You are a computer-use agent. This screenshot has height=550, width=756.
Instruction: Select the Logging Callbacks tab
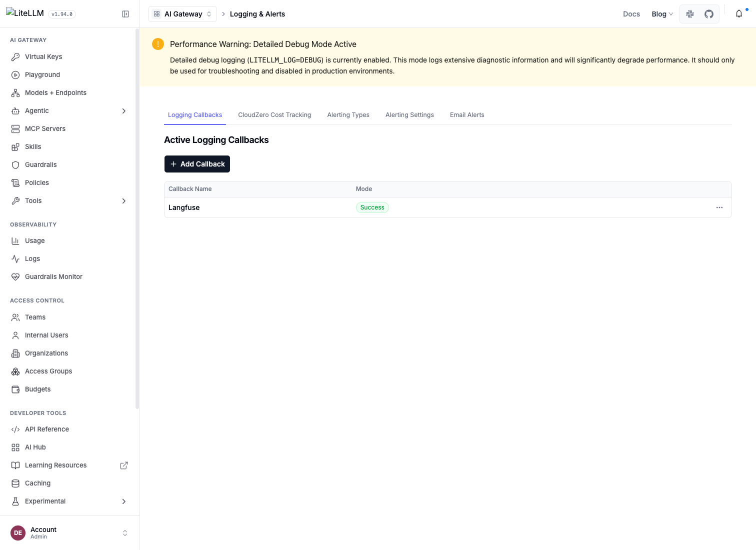[x=195, y=115]
